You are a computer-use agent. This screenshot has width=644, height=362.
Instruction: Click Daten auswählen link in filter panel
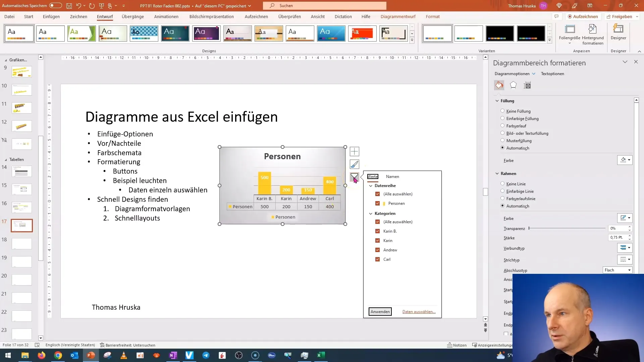(x=419, y=312)
